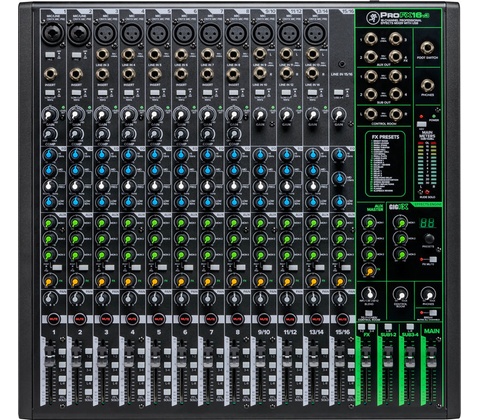This screenshot has height=420, width=480.
Task: Click the SUB3-4 master fader
Action: point(410,357)
